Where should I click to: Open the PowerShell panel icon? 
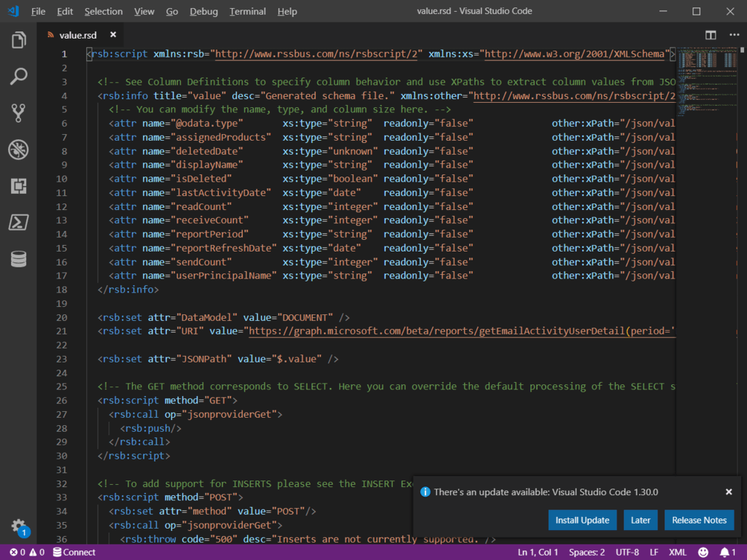[x=18, y=222]
